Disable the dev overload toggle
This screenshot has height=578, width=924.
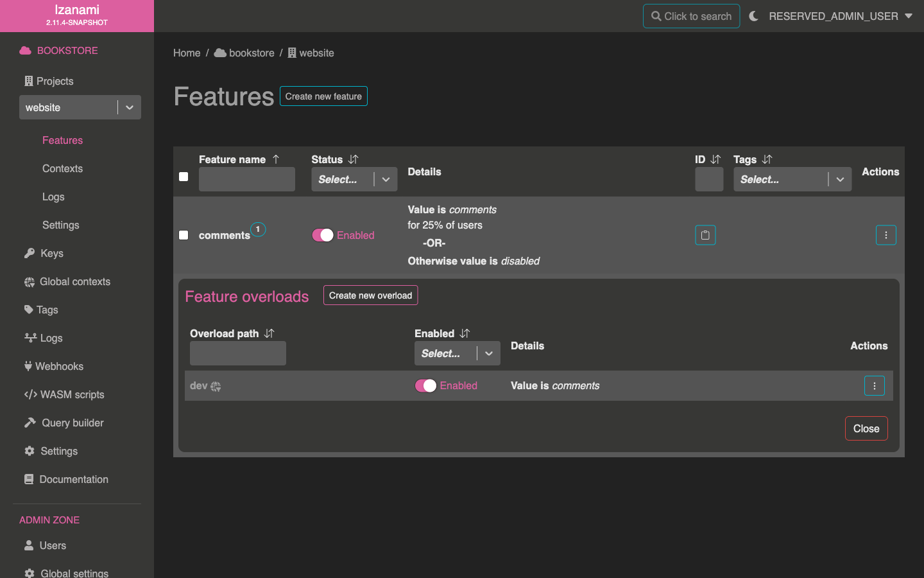click(425, 385)
